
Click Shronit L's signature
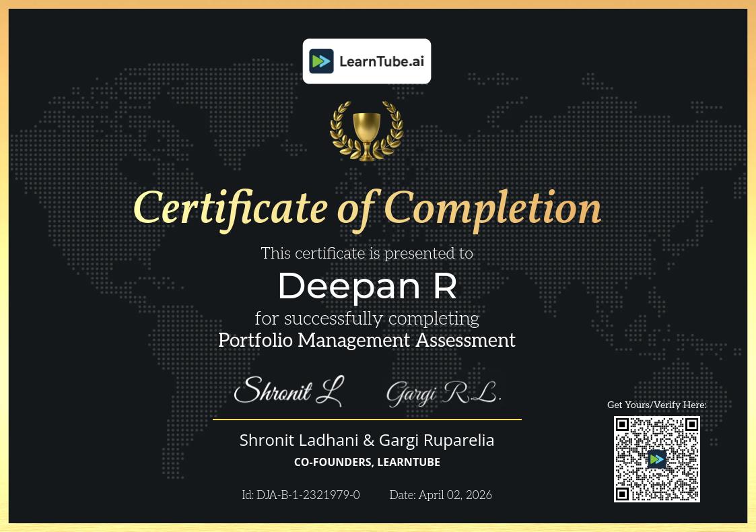pyautogui.click(x=289, y=391)
